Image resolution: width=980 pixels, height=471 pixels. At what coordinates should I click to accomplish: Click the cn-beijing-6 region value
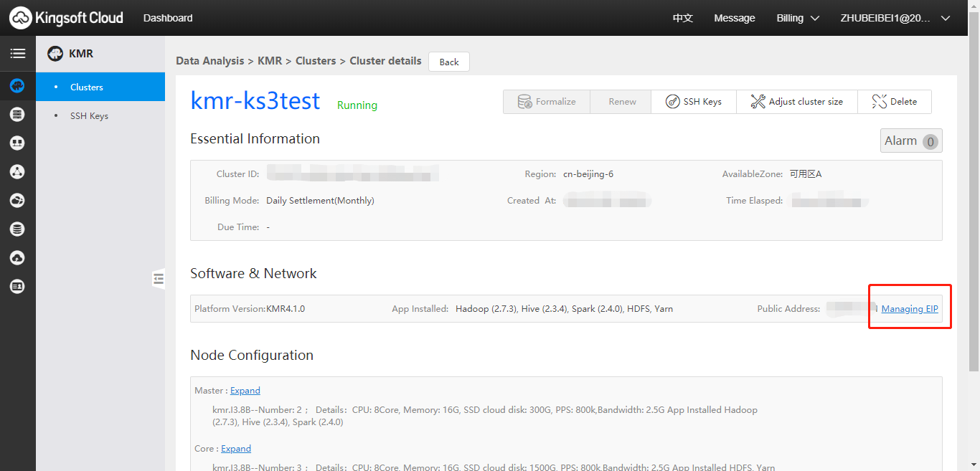pyautogui.click(x=588, y=174)
